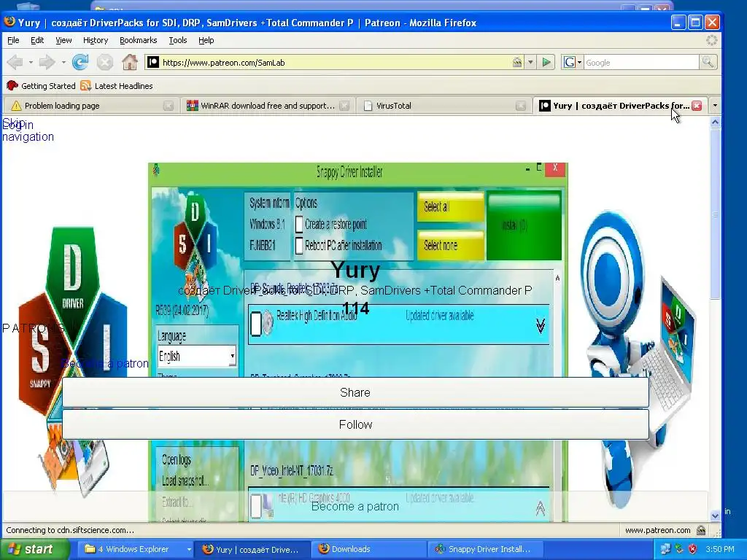Viewport: 747px width, 560px height.
Task: Click the secure lock icon in status bar
Action: click(x=701, y=530)
